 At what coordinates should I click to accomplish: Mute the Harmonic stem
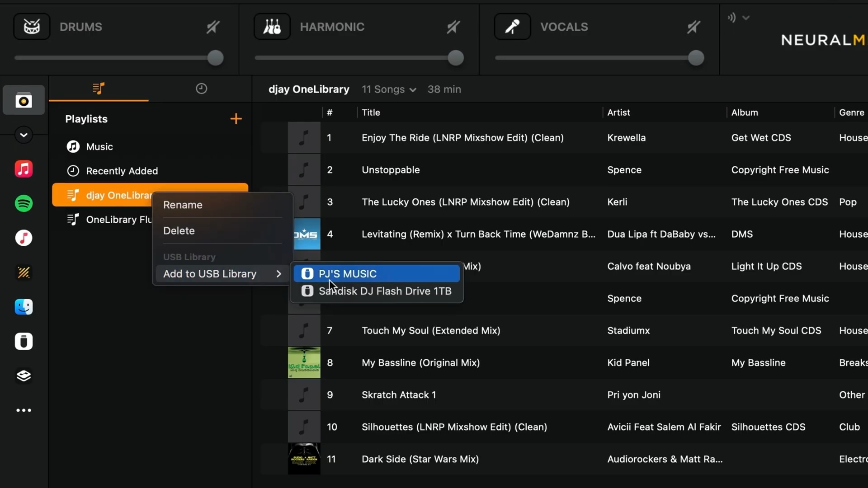(x=453, y=27)
